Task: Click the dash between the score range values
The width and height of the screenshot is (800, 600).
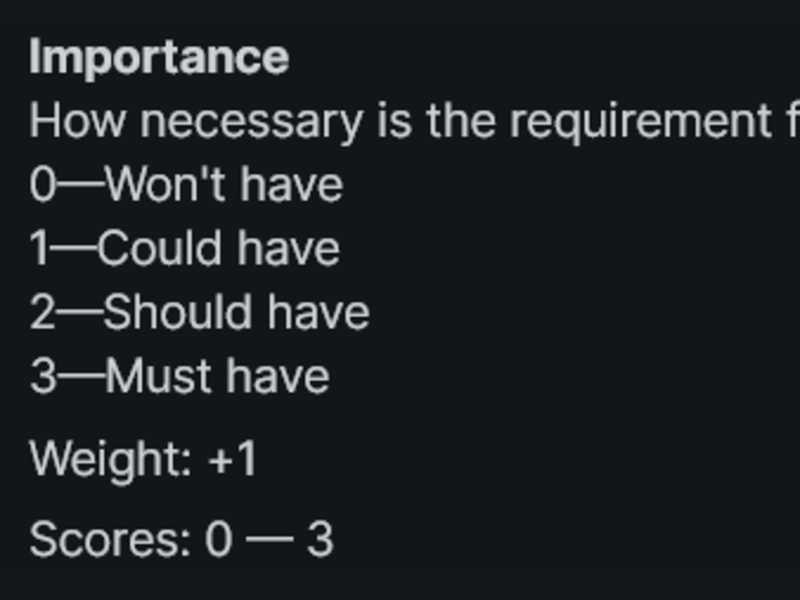Action: pos(269,540)
